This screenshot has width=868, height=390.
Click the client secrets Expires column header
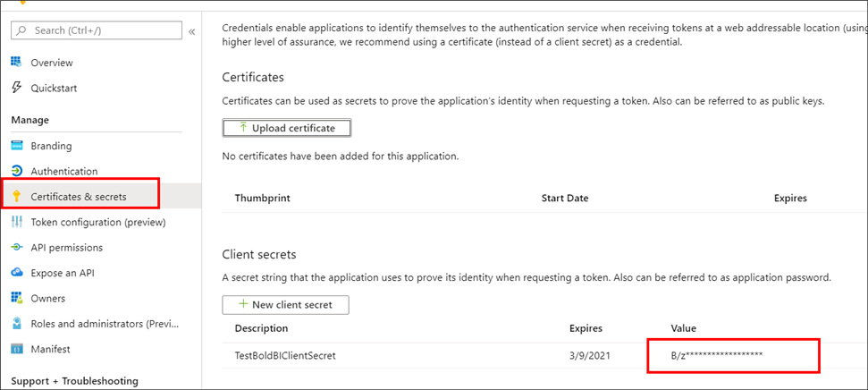tap(586, 328)
